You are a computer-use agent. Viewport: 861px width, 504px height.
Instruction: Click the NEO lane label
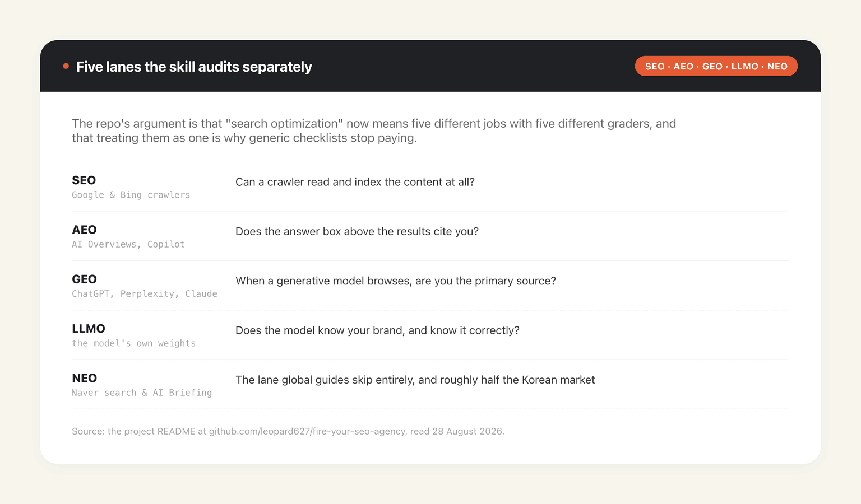pos(84,378)
